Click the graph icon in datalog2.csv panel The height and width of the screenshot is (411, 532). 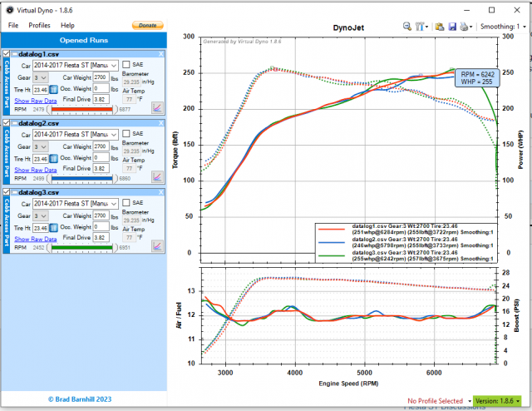click(157, 176)
